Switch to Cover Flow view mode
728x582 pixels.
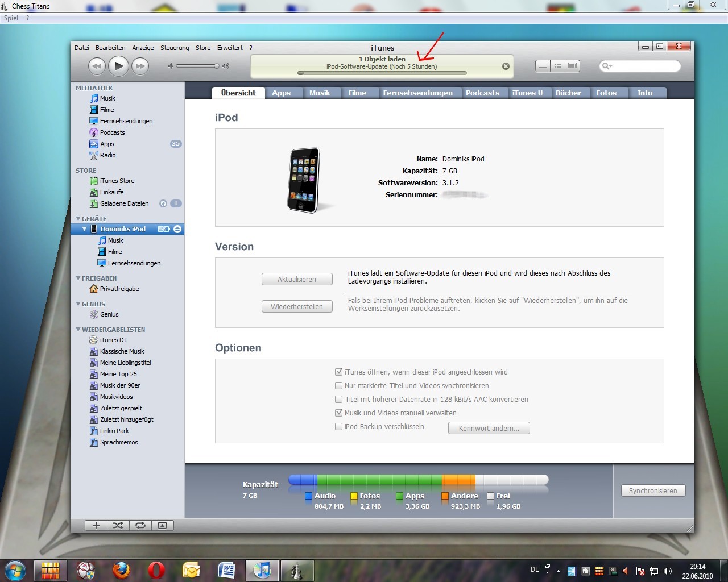tap(572, 65)
